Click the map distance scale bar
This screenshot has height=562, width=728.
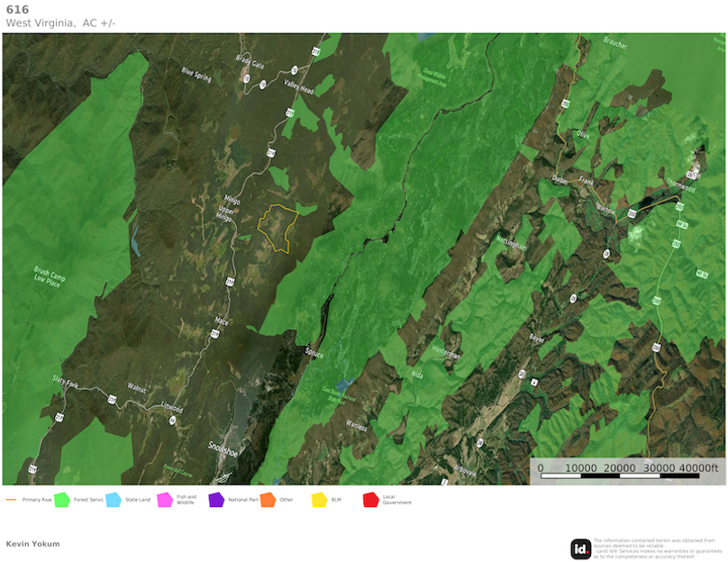coord(627,471)
